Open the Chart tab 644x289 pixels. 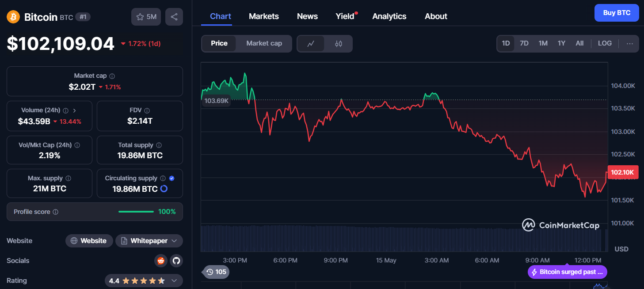pyautogui.click(x=221, y=16)
